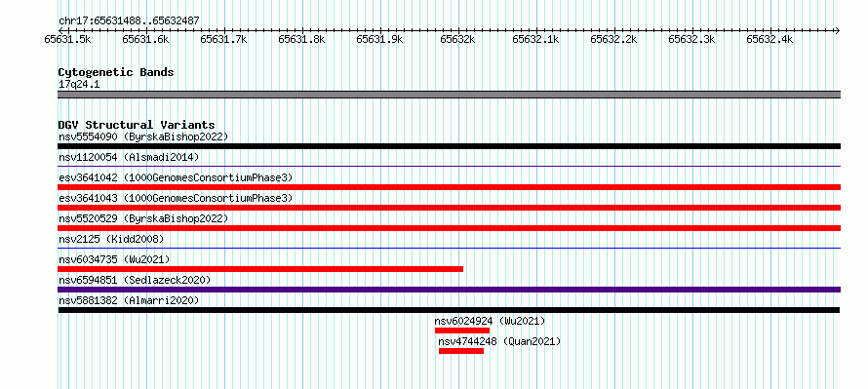The width and height of the screenshot is (868, 389).
Task: Open the nsv6594851 (Sedlazeck2020) label
Action: (x=135, y=280)
